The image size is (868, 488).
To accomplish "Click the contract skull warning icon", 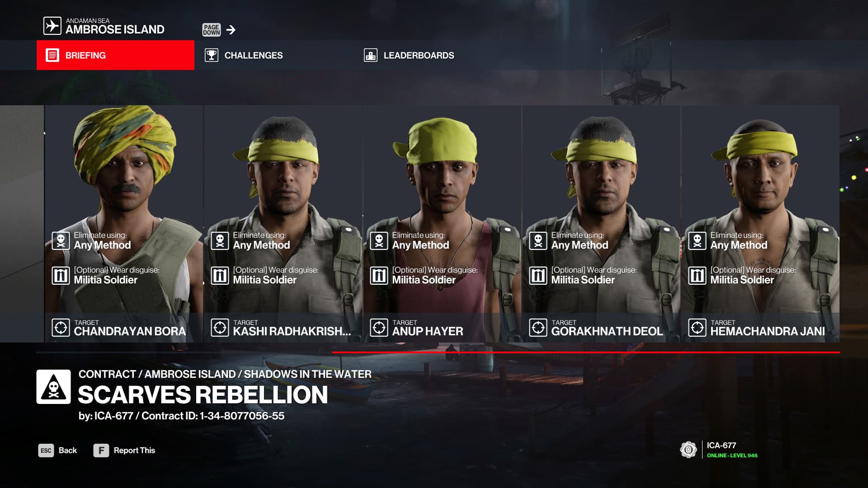I will point(53,387).
